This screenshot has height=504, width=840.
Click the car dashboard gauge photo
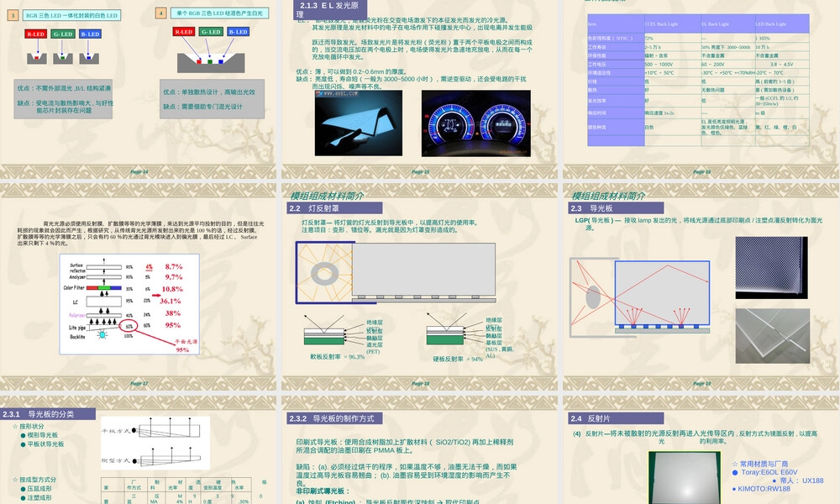[475, 123]
